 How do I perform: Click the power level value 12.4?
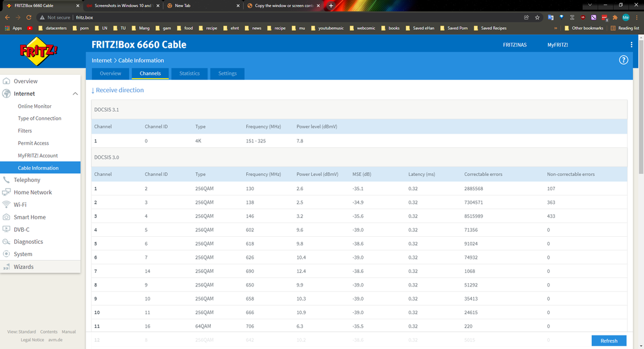pyautogui.click(x=301, y=272)
